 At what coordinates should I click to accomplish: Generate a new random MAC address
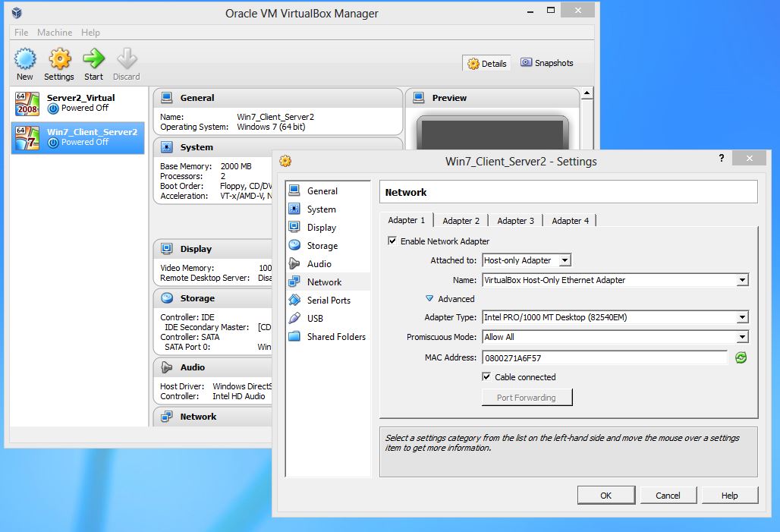tap(741, 357)
